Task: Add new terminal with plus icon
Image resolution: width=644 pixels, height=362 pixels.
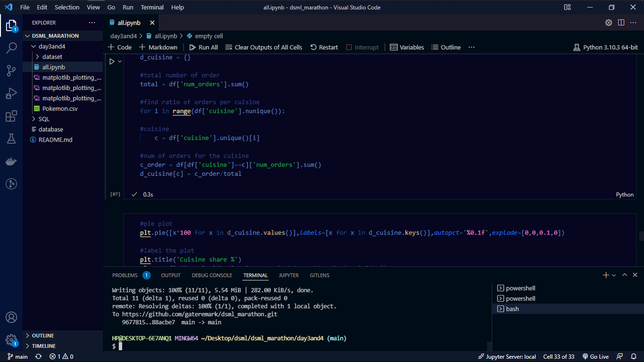Action: point(605,275)
